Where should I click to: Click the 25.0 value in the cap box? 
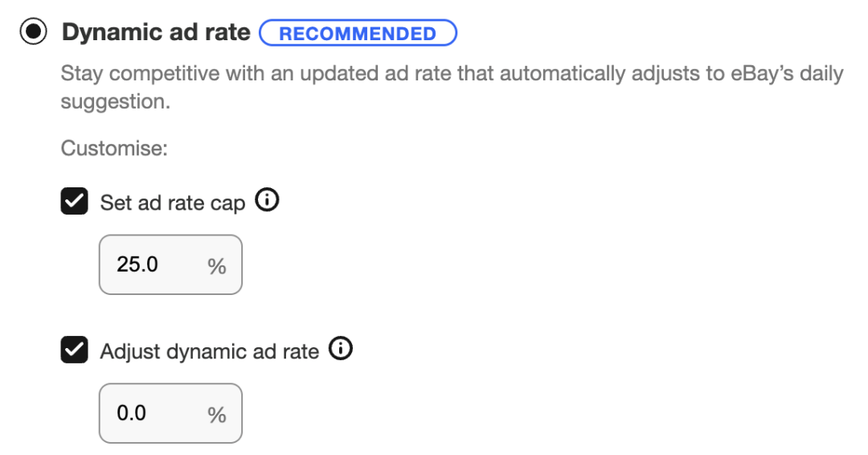[137, 264]
